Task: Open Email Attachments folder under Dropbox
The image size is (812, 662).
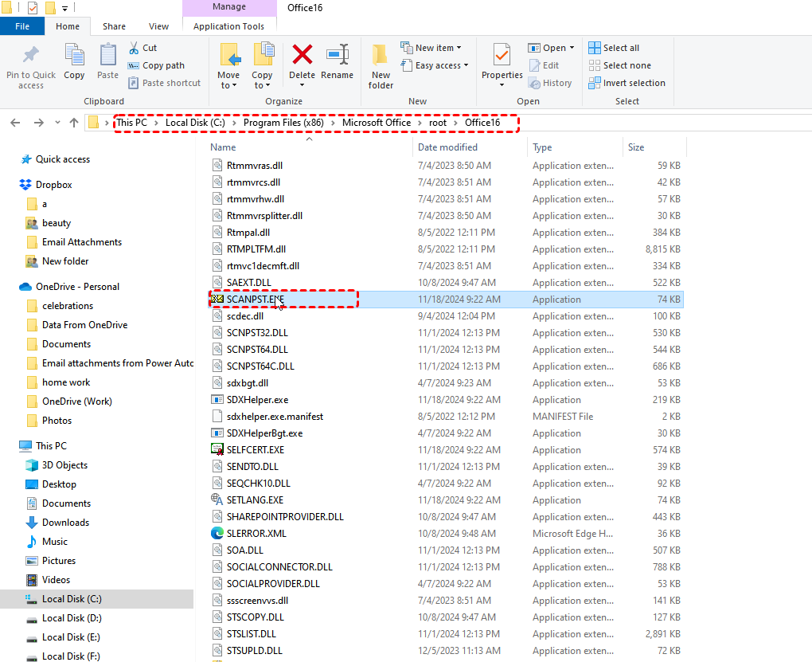Action: coord(82,242)
